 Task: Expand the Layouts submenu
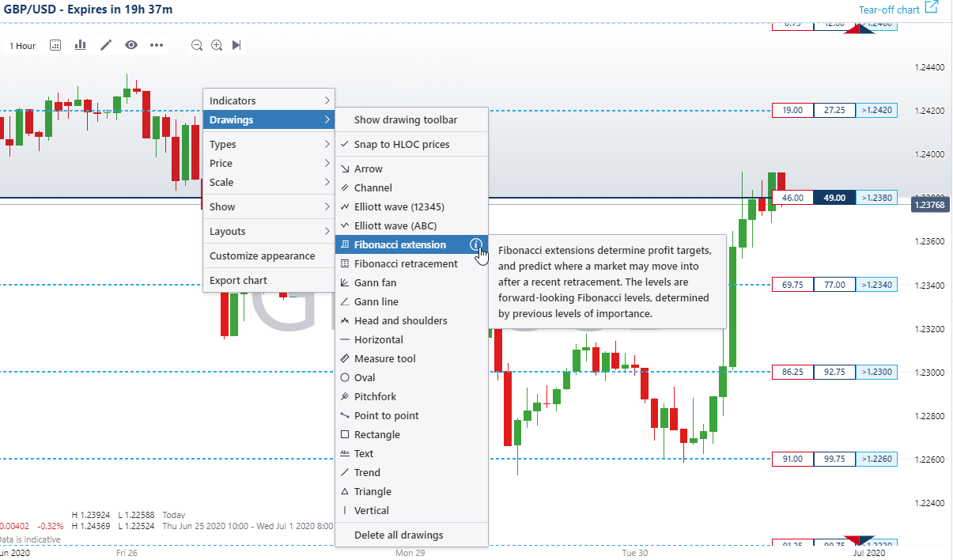click(269, 231)
